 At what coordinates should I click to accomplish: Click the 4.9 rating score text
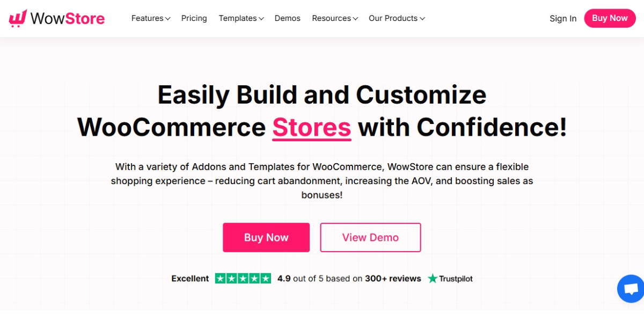click(284, 279)
